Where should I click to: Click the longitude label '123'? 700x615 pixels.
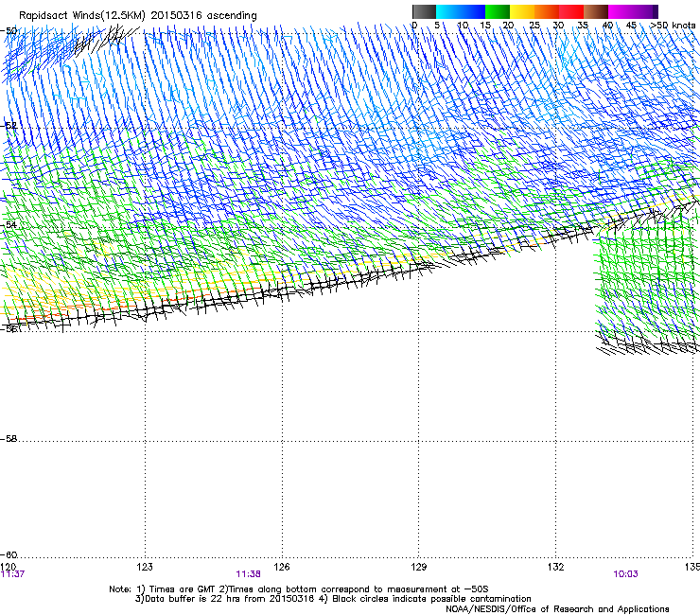pos(145,567)
